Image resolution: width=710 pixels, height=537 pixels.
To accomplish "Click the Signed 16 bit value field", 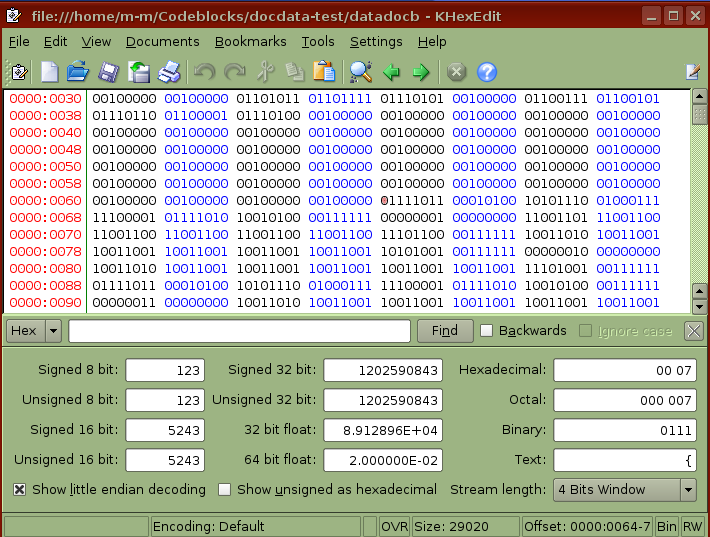I will [x=165, y=430].
